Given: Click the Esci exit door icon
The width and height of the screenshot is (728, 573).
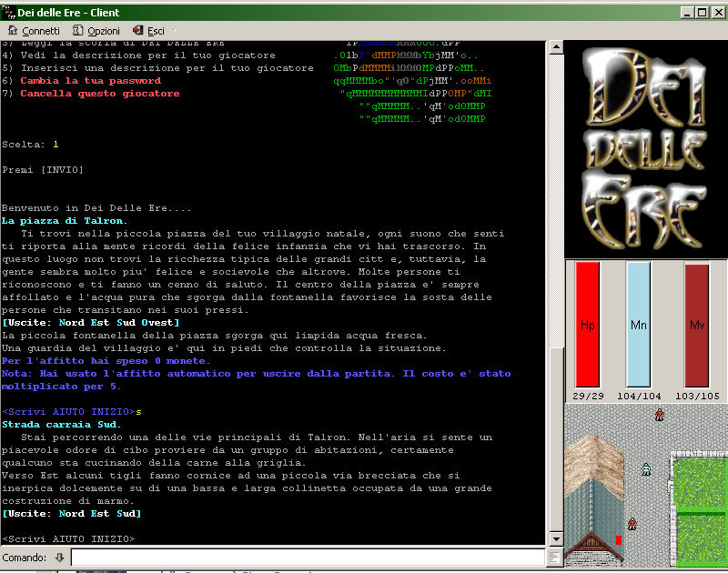Looking at the screenshot, I should [x=138, y=30].
